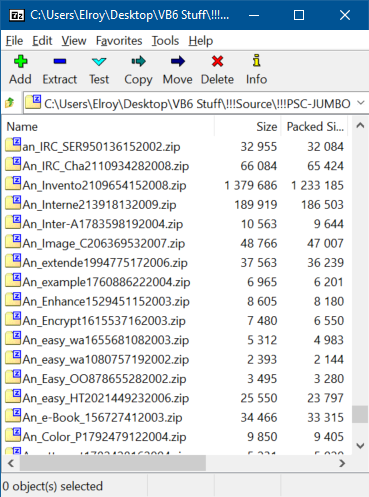Screen dimensions: 369x497
Task: Click the red Delete X icon
Action: tap(217, 61)
